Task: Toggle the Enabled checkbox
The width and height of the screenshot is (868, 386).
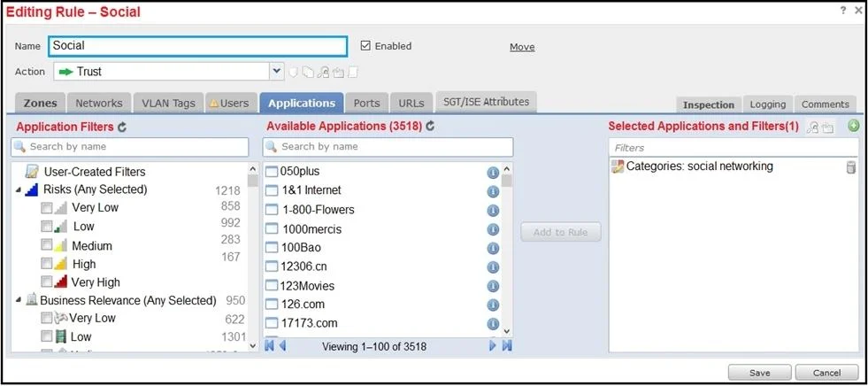Action: click(365, 46)
